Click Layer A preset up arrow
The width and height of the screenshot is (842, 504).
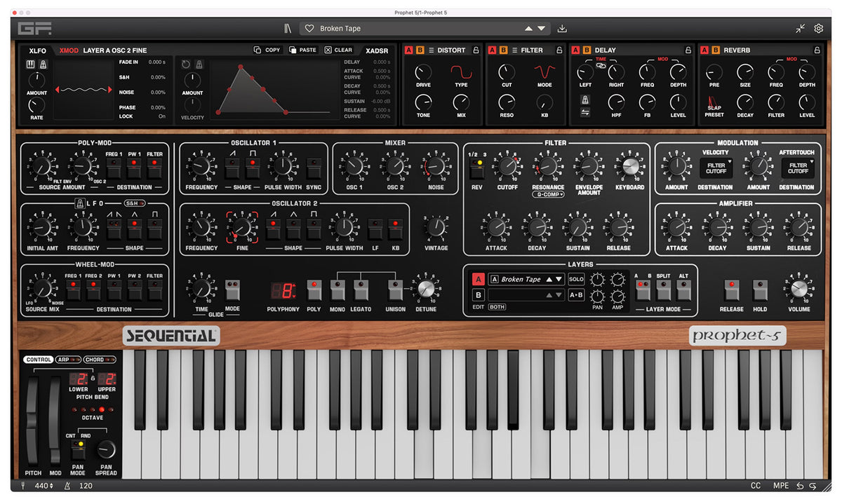coord(549,279)
